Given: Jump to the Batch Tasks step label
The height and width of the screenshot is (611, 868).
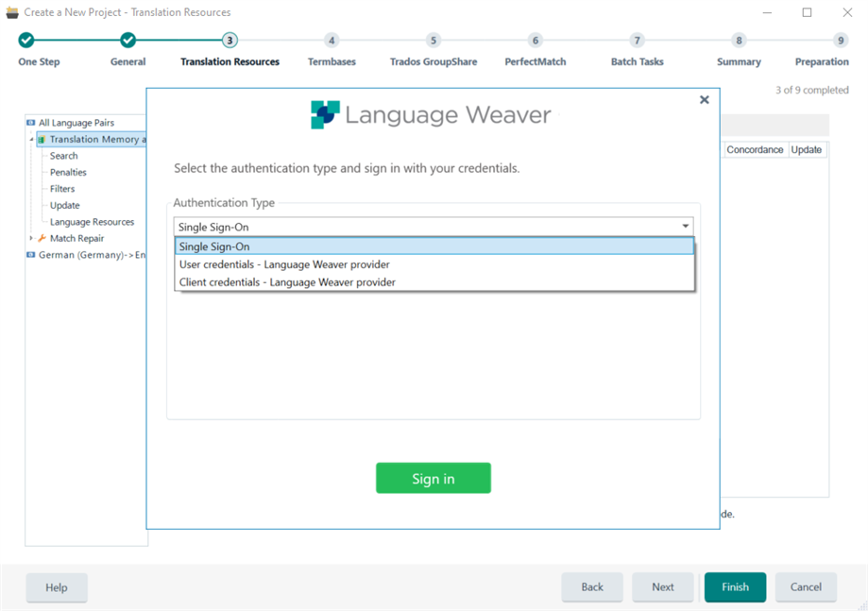Looking at the screenshot, I should [638, 62].
